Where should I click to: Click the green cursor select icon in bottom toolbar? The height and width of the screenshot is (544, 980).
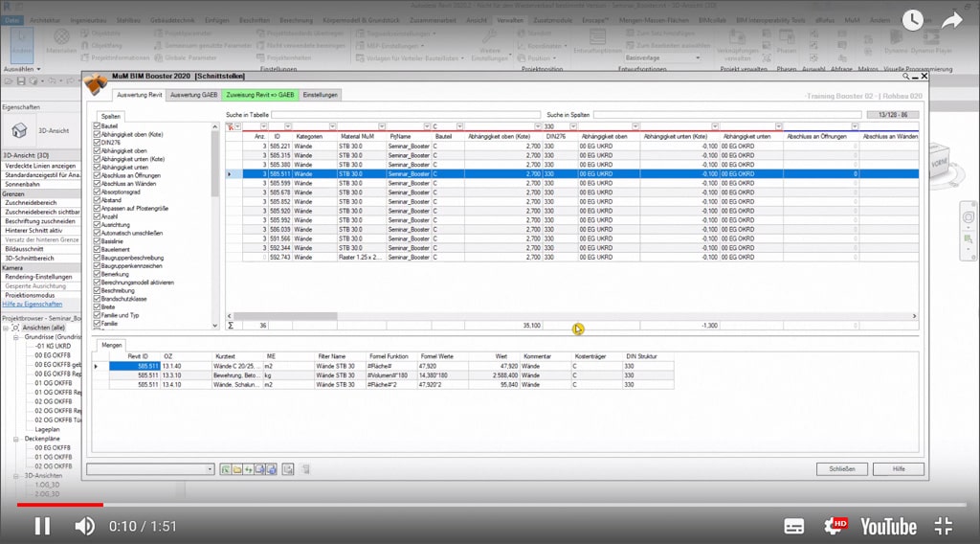[x=226, y=469]
